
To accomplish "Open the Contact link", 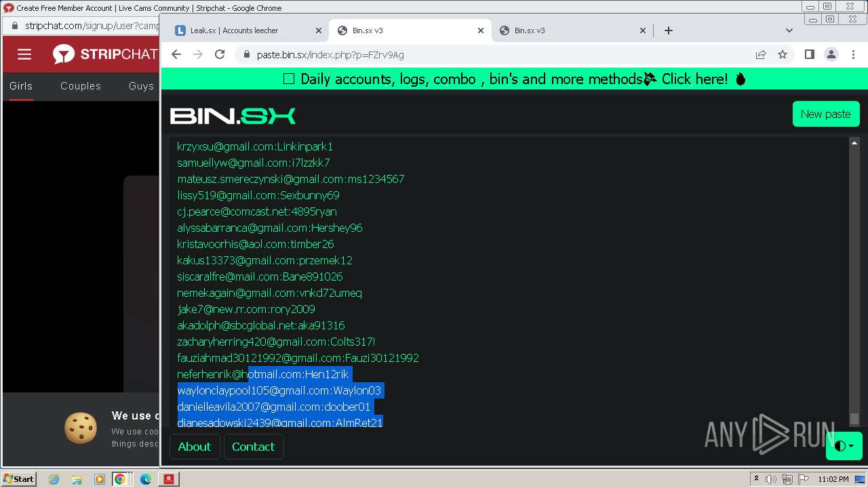I will click(254, 447).
